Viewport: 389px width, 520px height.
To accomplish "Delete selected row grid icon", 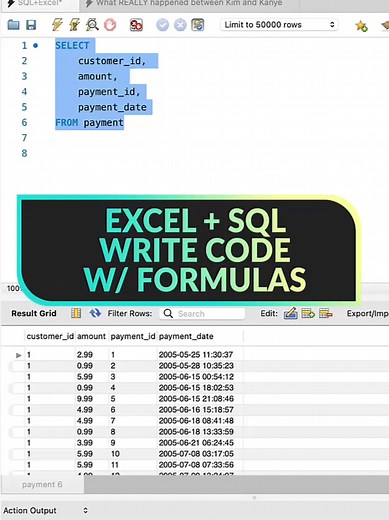I will click(x=325, y=313).
